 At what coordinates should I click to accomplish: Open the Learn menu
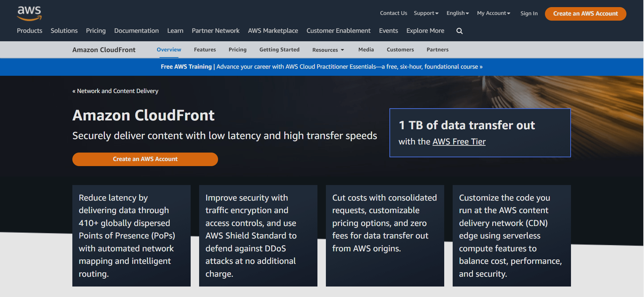coord(175,31)
